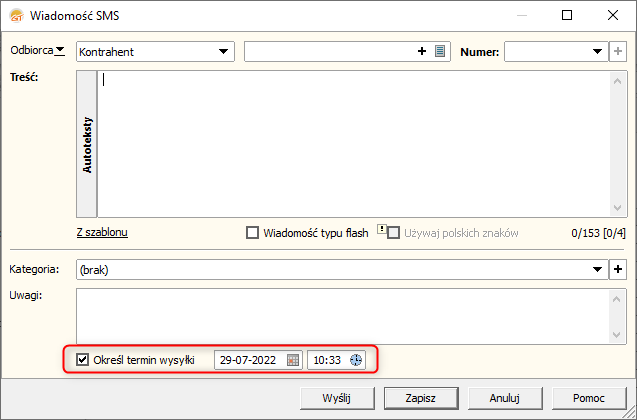Click the add-number plus button next to Numer
This screenshot has width=637, height=420.
[x=618, y=52]
